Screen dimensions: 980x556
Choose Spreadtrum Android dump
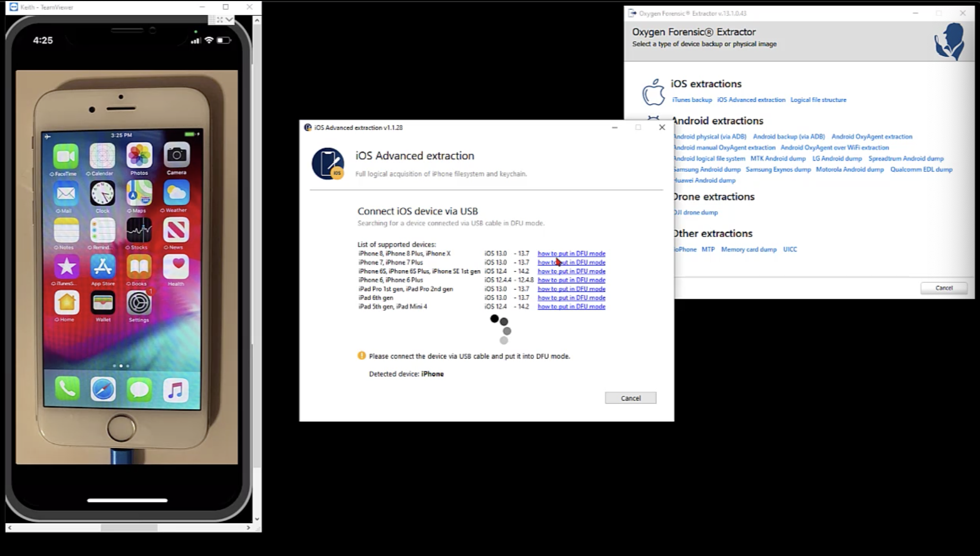(906, 159)
